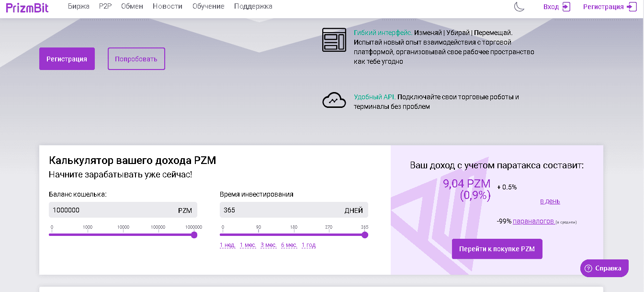Click the flexible interface layout icon
This screenshot has height=292, width=644.
point(334,40)
